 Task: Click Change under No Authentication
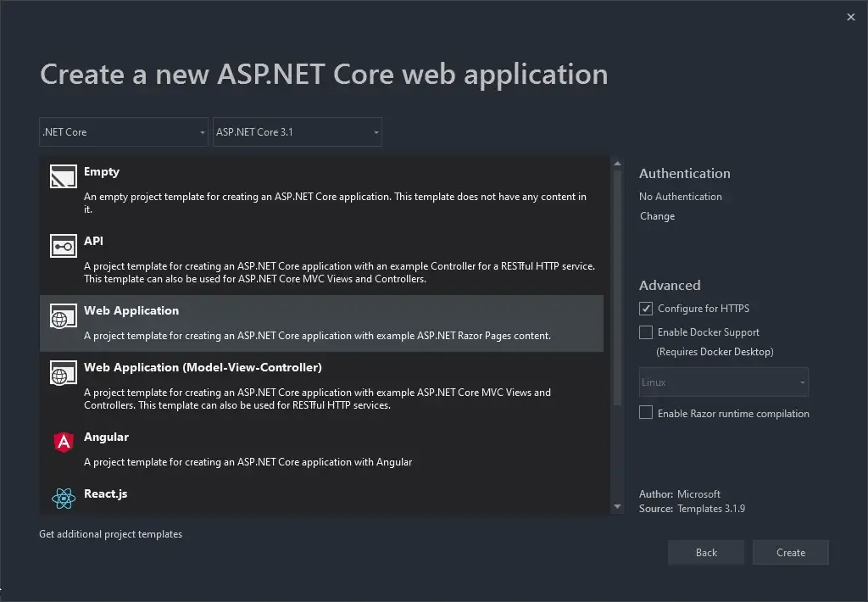(657, 215)
